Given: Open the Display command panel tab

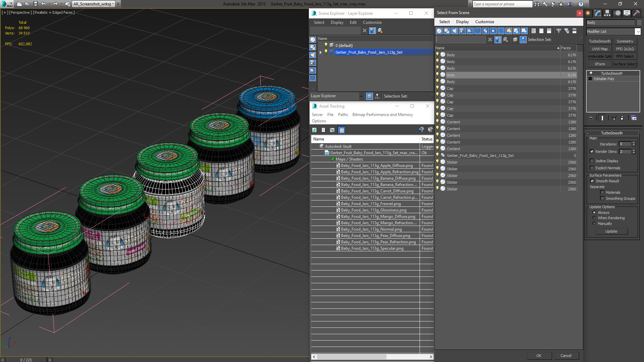Looking at the screenshot, I should pyautogui.click(x=627, y=13).
